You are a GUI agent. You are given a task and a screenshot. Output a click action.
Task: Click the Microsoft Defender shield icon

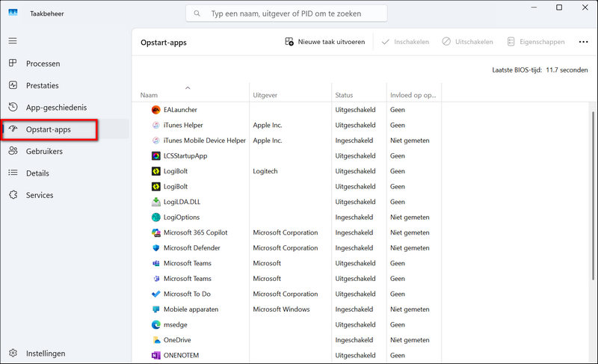(155, 248)
